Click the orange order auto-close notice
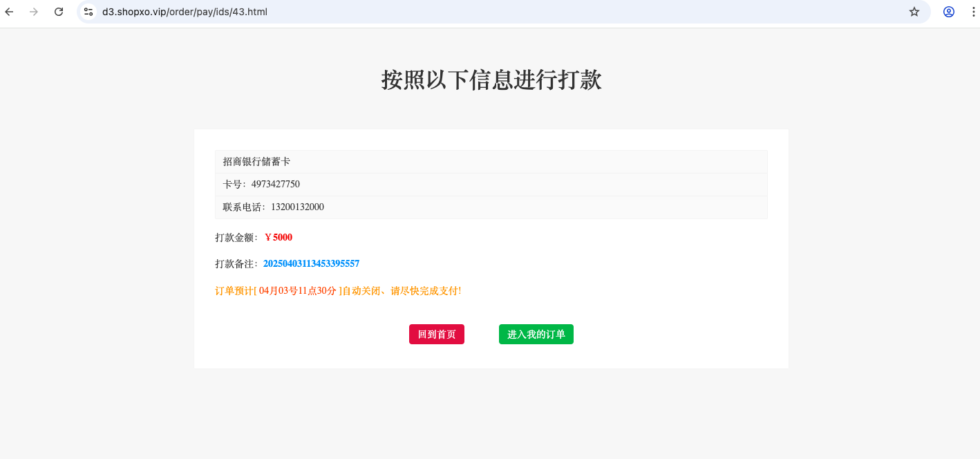The width and height of the screenshot is (980, 459). click(x=338, y=291)
